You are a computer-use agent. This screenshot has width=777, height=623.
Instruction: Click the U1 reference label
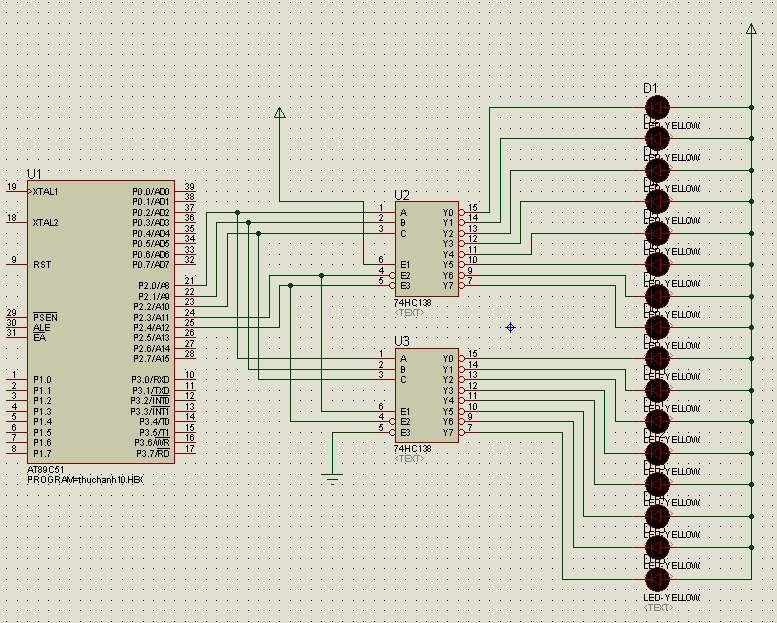34,174
